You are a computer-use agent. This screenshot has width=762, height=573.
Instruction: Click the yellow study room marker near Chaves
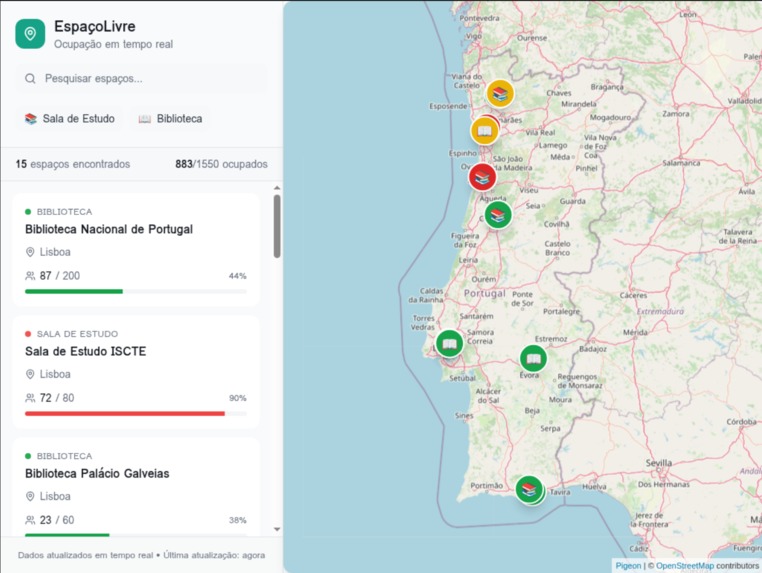pos(500,93)
